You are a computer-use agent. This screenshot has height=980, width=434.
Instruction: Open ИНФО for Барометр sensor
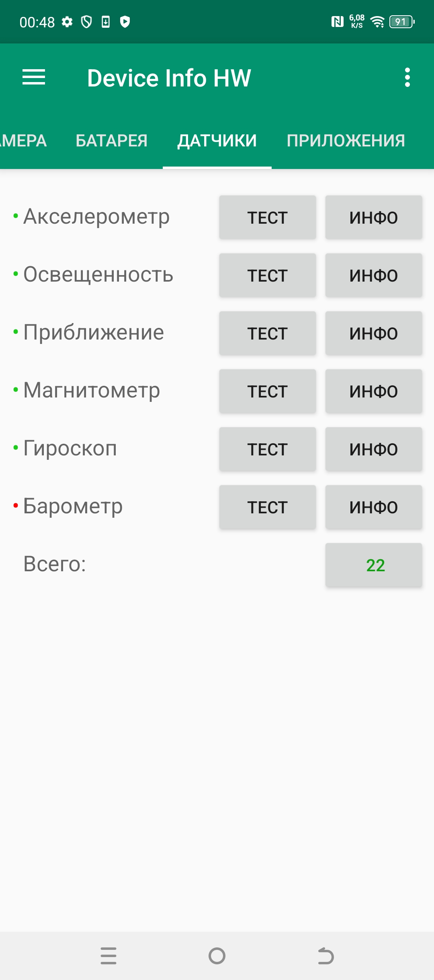point(374,507)
